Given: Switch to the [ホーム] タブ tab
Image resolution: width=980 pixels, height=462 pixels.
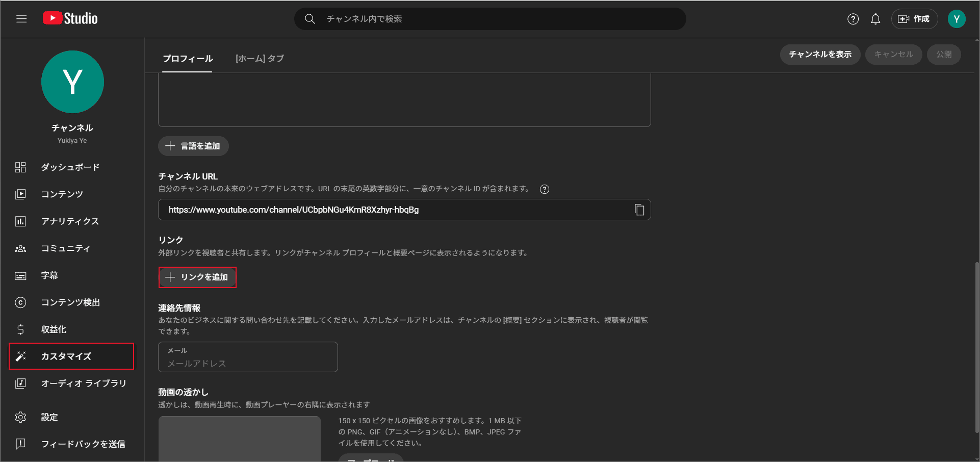Looking at the screenshot, I should point(260,59).
